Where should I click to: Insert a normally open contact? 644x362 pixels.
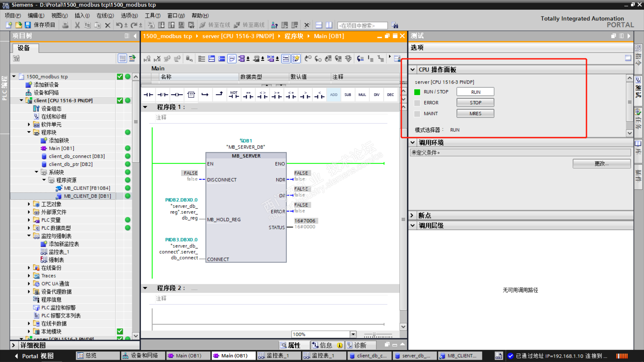click(x=148, y=95)
